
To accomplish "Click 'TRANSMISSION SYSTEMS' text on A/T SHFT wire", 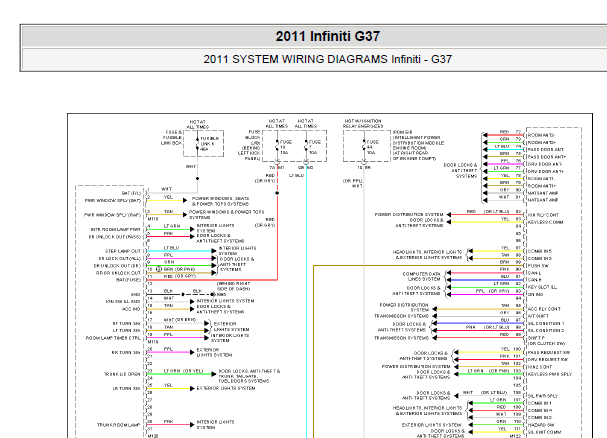I will click(401, 316).
